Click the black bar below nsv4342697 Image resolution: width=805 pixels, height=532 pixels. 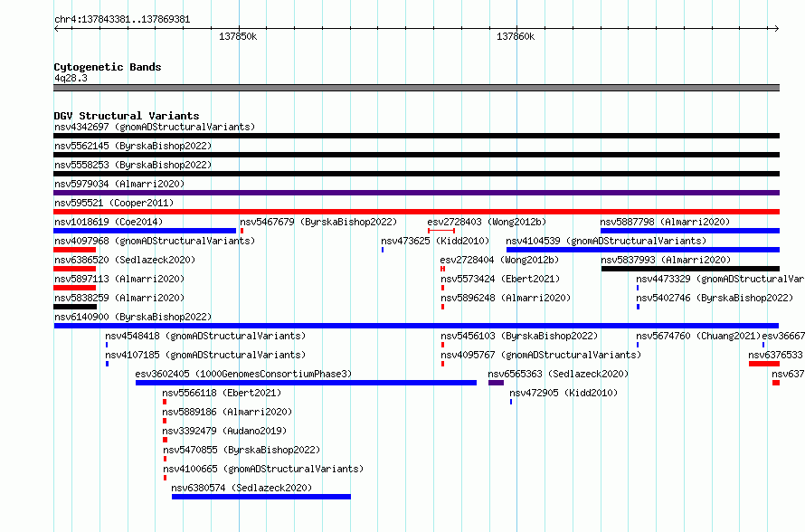coord(416,136)
